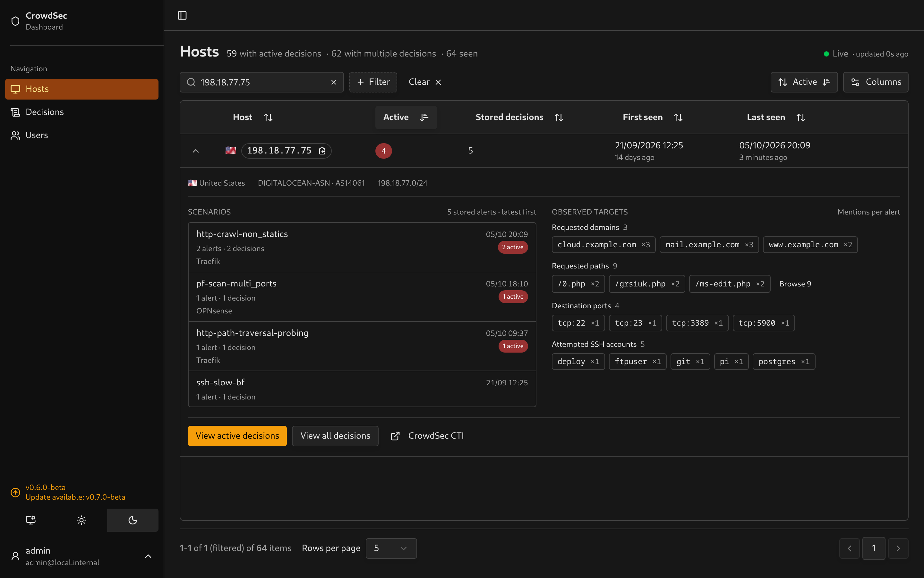Image resolution: width=924 pixels, height=578 pixels.
Task: Open Users in the navigation
Action: click(x=82, y=135)
